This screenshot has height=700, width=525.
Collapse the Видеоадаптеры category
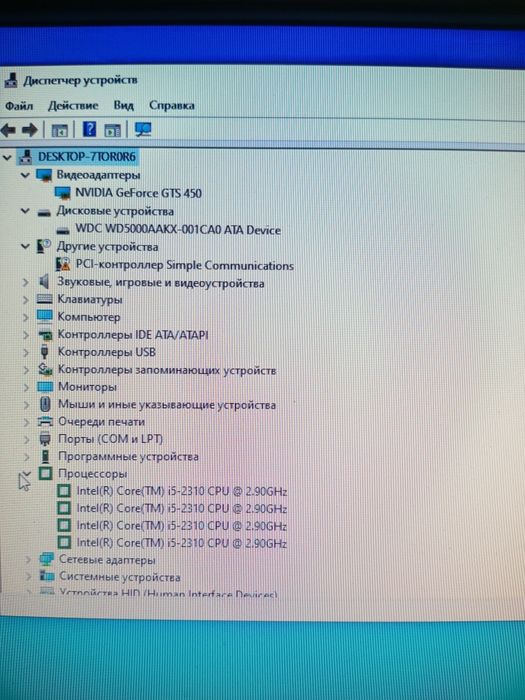pos(25,175)
